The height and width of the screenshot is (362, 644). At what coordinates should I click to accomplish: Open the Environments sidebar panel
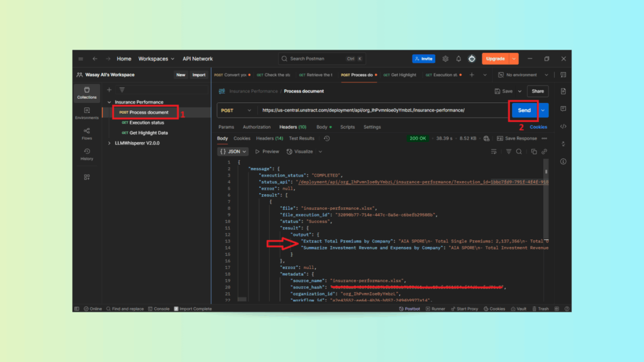[x=87, y=113]
